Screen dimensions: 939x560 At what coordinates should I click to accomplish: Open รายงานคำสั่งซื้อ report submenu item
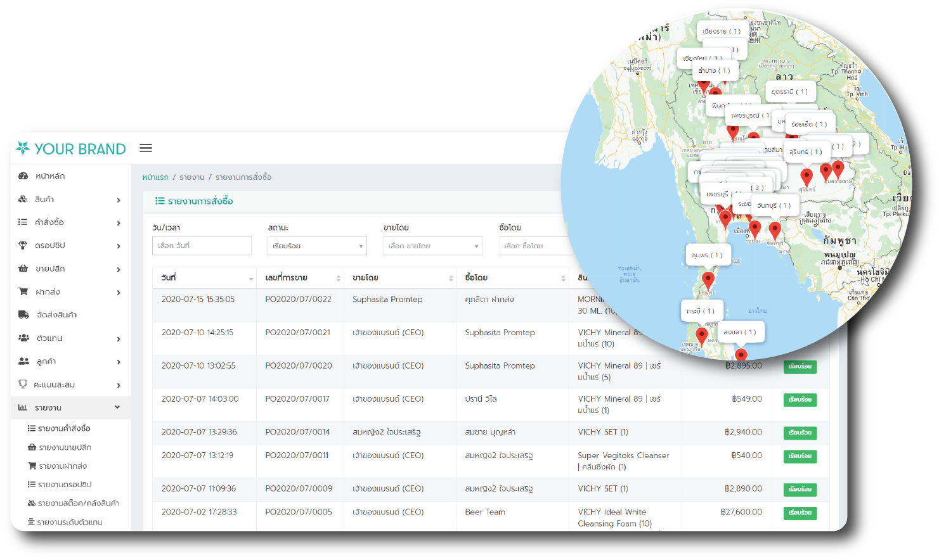tap(59, 429)
